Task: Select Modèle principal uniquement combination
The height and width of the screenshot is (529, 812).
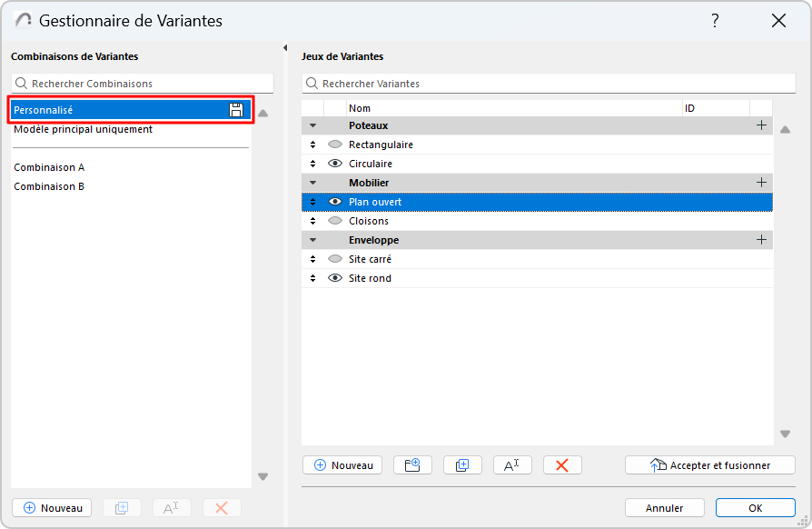Action: (83, 129)
